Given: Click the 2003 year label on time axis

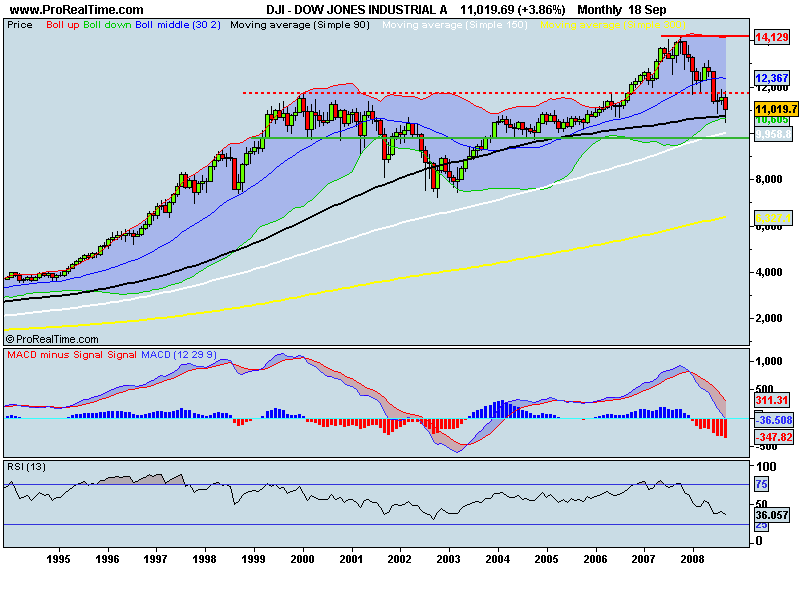Looking at the screenshot, I should coord(448,559).
